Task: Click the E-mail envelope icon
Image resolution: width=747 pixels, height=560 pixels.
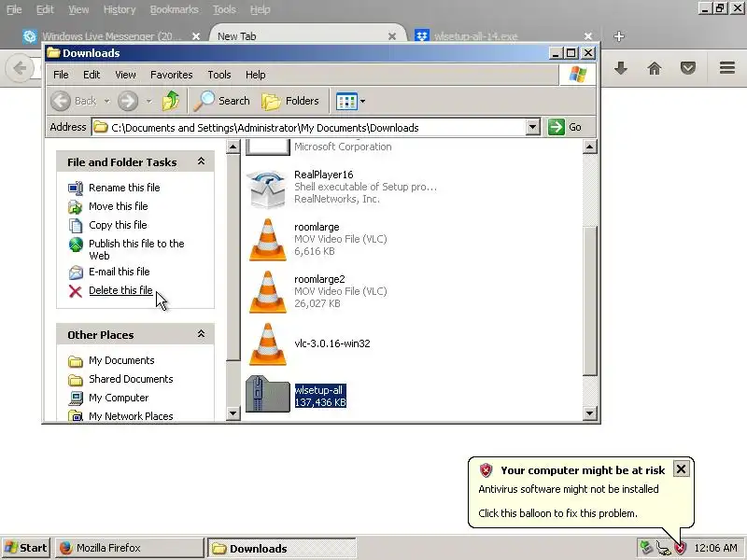Action: click(76, 273)
